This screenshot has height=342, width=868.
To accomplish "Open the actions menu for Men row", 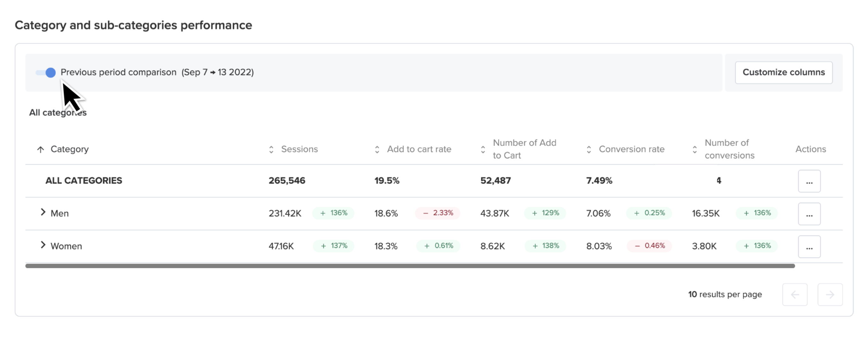I will (x=809, y=214).
